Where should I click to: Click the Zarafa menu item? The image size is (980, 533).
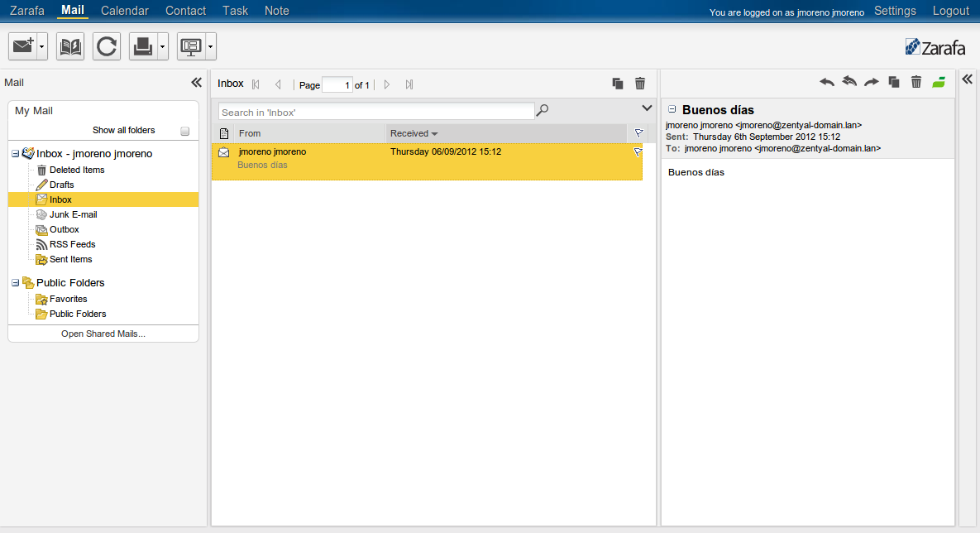click(x=26, y=11)
